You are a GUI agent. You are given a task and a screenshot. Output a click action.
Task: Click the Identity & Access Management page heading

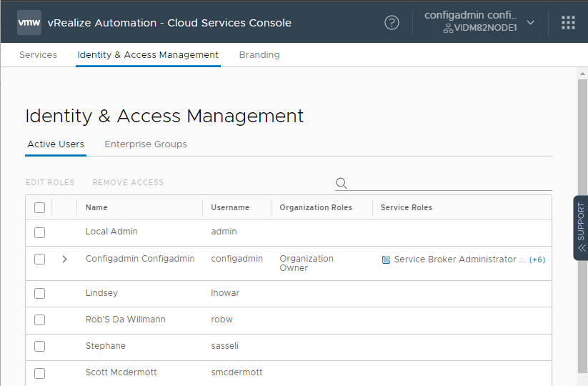pyautogui.click(x=164, y=116)
